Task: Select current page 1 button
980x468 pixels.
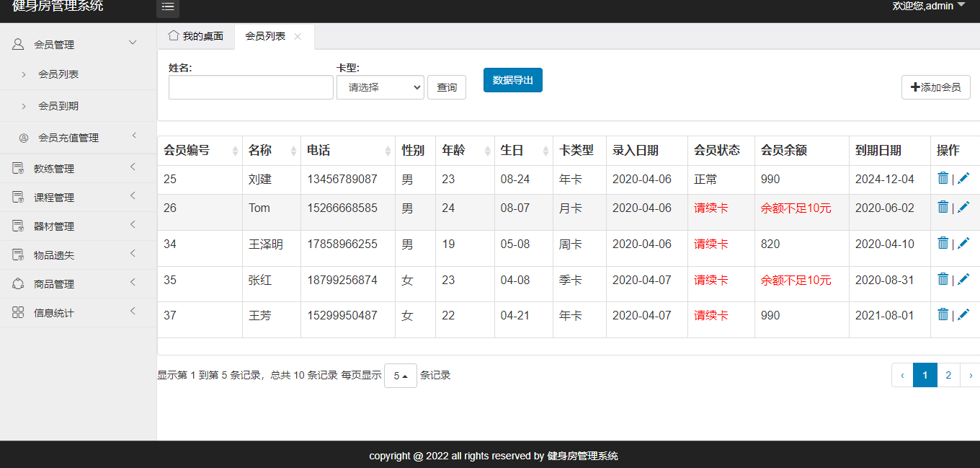Action: (925, 375)
